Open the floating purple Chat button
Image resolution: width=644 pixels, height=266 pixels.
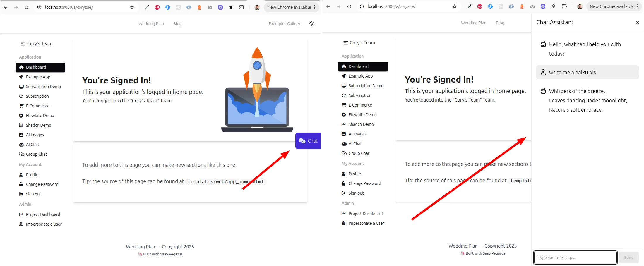pos(308,141)
